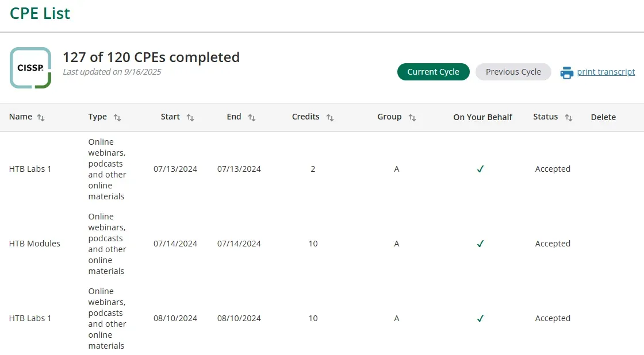The width and height of the screenshot is (644, 355).
Task: Switch to the Current Cycle tab
Action: 433,72
